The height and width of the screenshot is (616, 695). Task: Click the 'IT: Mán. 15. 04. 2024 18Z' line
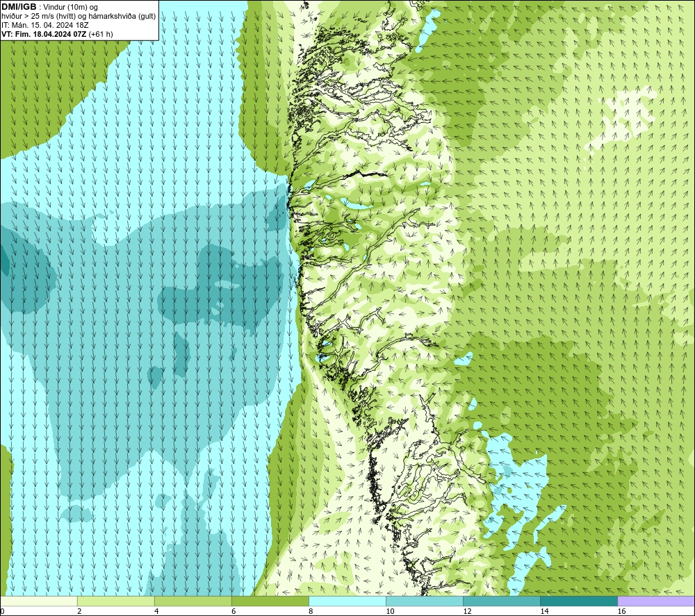click(x=44, y=25)
